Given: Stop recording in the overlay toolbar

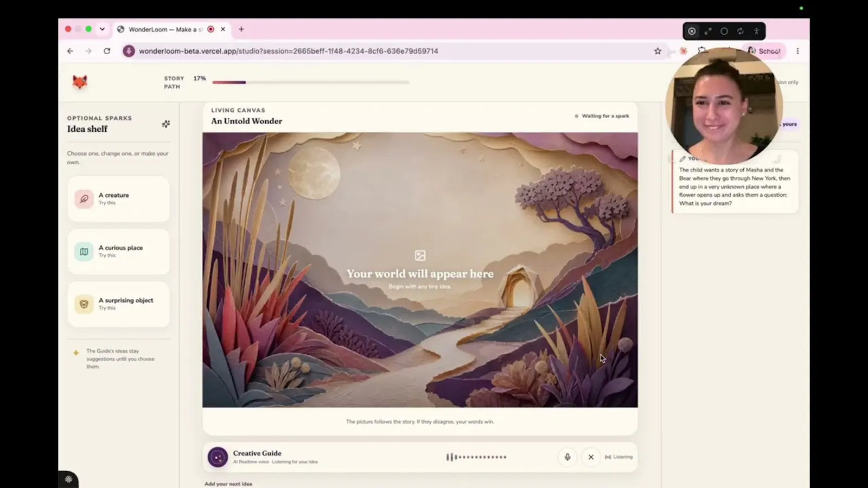Looking at the screenshot, I should (692, 31).
